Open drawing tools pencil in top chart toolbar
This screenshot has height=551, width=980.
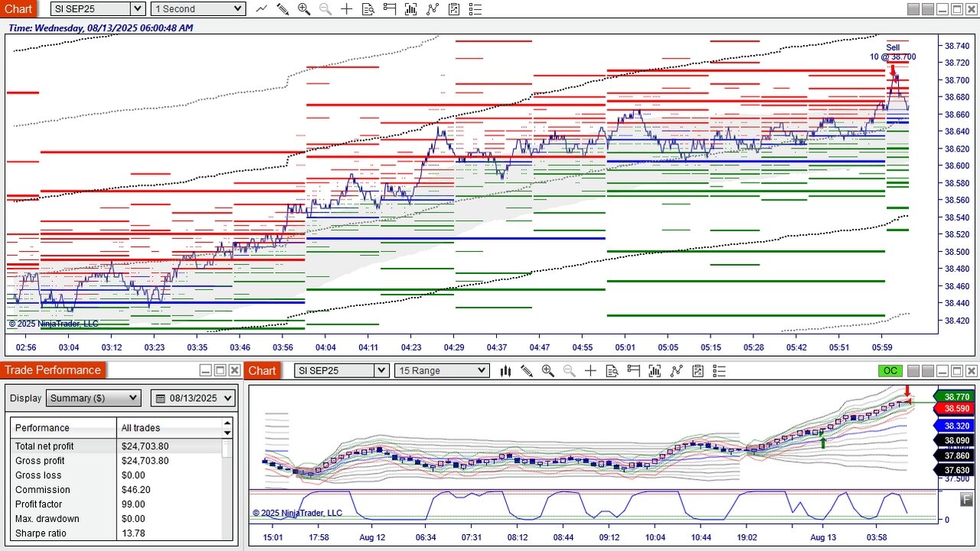[283, 9]
